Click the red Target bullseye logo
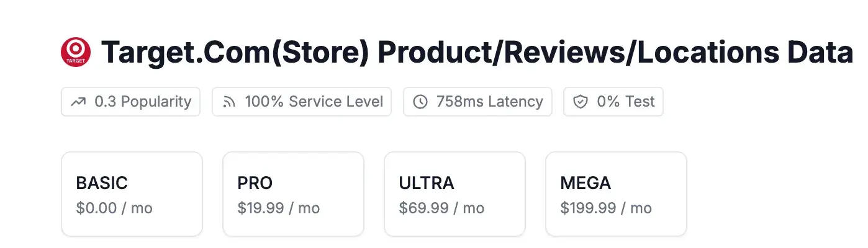Viewport: 868px width, 248px height. pyautogui.click(x=76, y=52)
